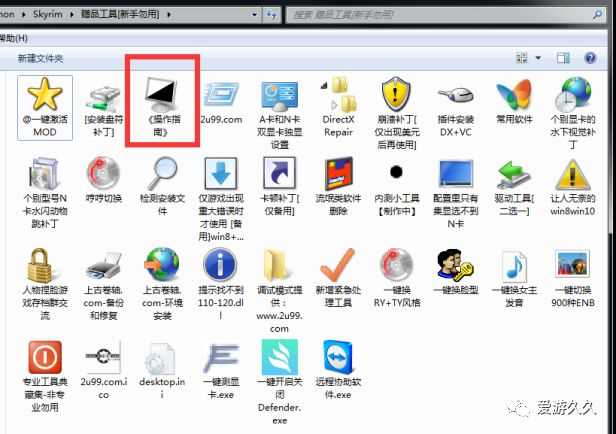The width and height of the screenshot is (616, 434).
Task: Select the desktop.ini file
Action: tap(161, 358)
